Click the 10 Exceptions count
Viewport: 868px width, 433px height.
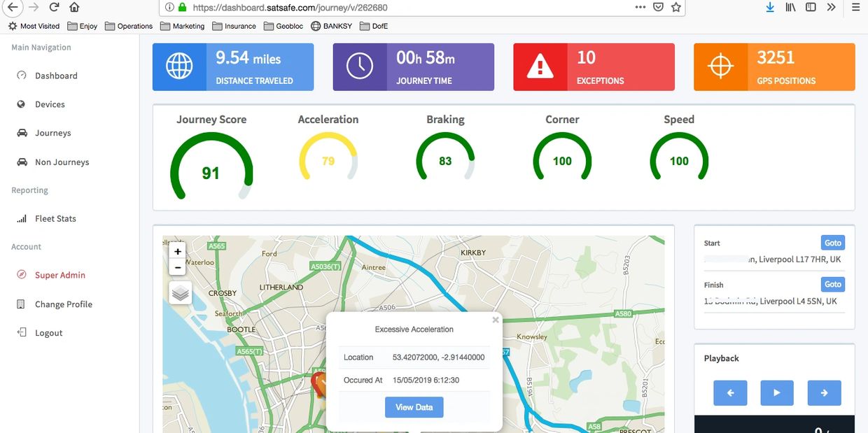[x=586, y=57]
